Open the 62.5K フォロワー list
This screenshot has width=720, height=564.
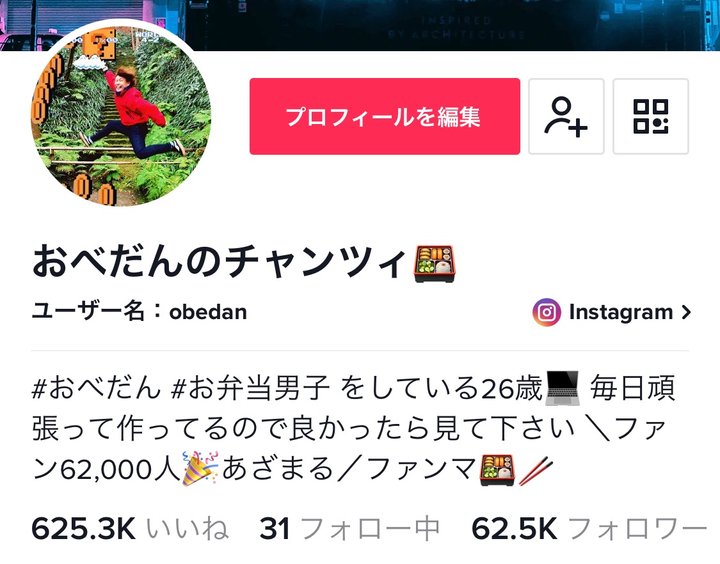589,528
